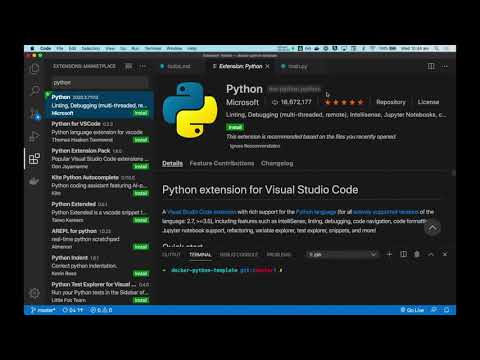Open the Code menu in the macOS menu bar
Image resolution: width=480 pixels, height=360 pixels.
coord(46,48)
